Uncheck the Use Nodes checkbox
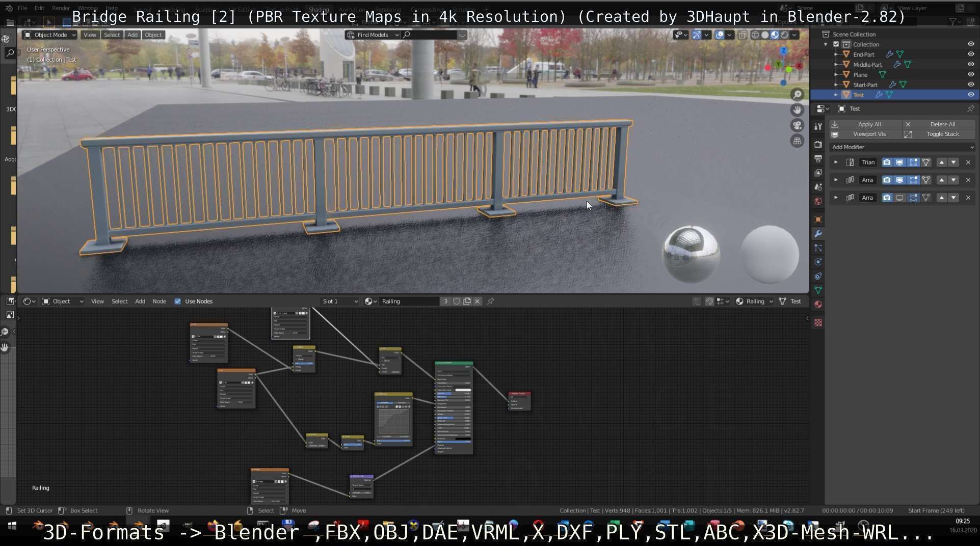The width and height of the screenshot is (980, 546). point(178,302)
